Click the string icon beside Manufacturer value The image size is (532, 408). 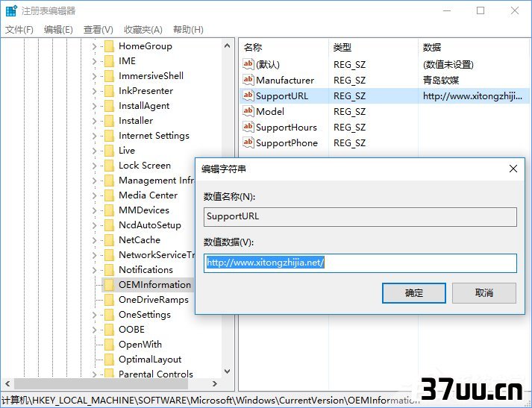[x=248, y=80]
